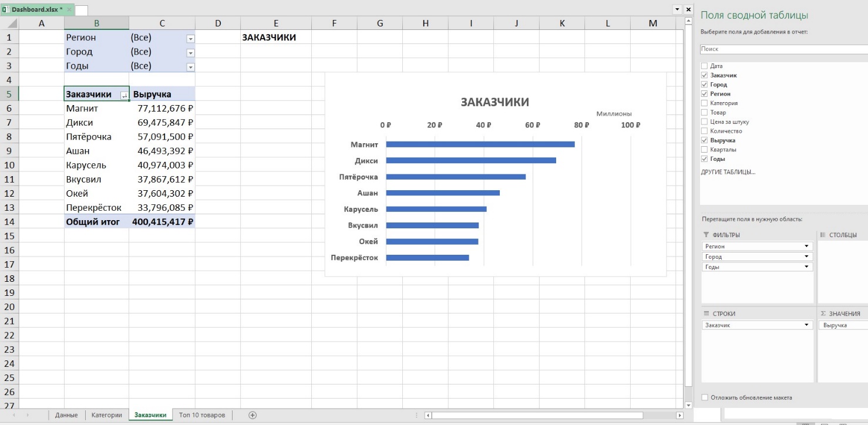Select the (Все) value next to Регион
Image resolution: width=868 pixels, height=425 pixels.
click(x=141, y=38)
